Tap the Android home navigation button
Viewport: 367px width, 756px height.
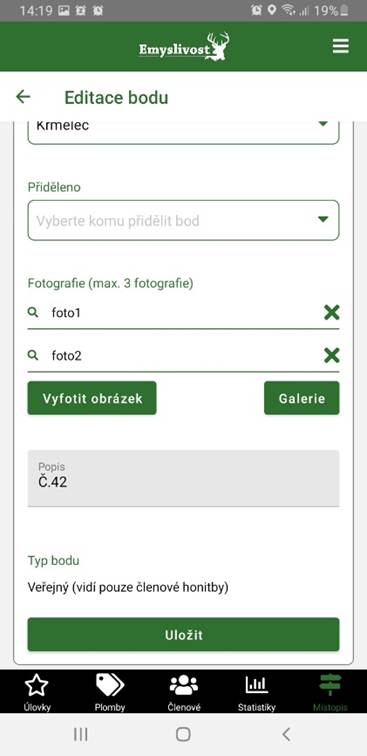point(183,734)
